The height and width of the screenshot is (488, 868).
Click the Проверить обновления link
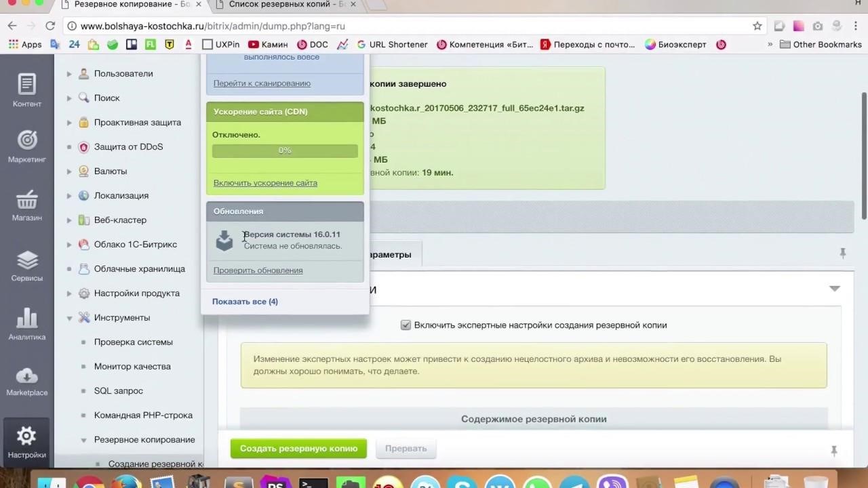click(x=258, y=270)
